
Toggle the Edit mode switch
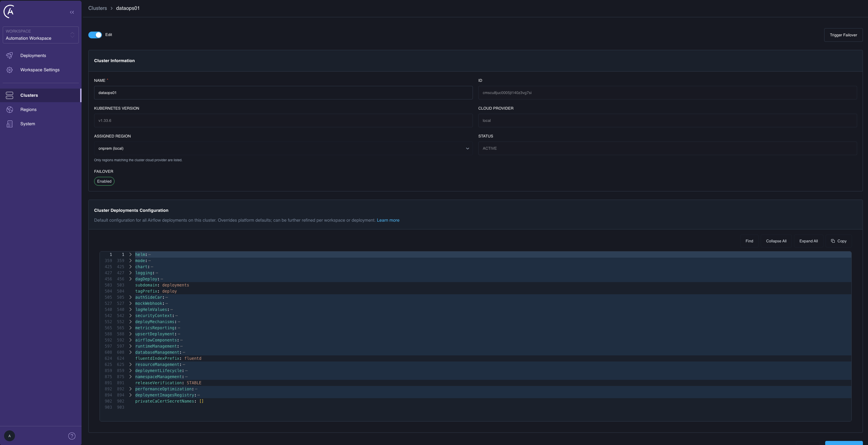click(95, 35)
